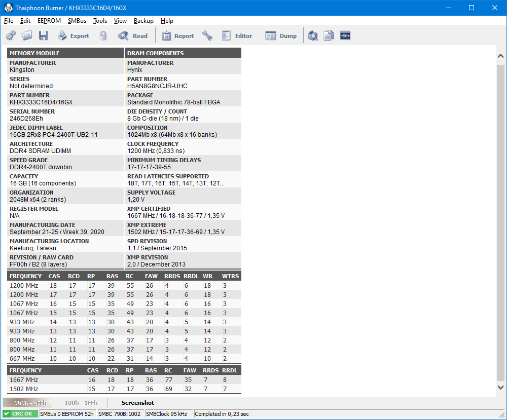Image resolution: width=507 pixels, height=420 pixels.
Task: Click the copy report pages icon
Action: [x=329, y=35]
